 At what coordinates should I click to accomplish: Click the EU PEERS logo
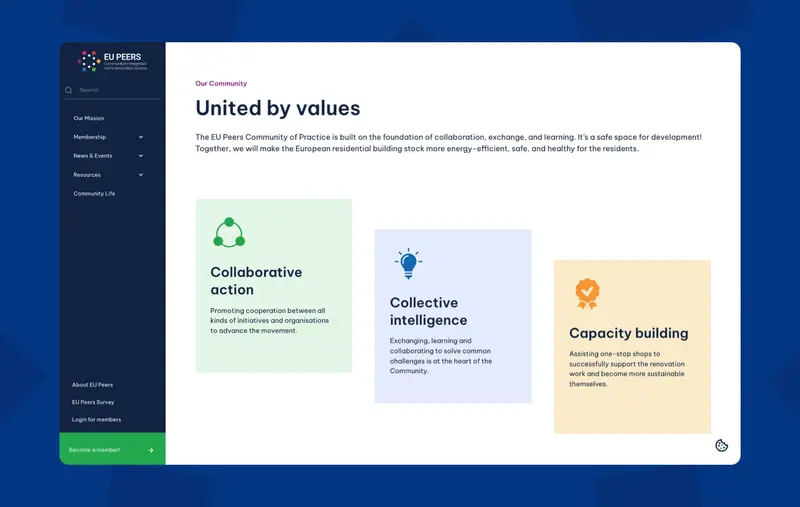click(x=112, y=61)
